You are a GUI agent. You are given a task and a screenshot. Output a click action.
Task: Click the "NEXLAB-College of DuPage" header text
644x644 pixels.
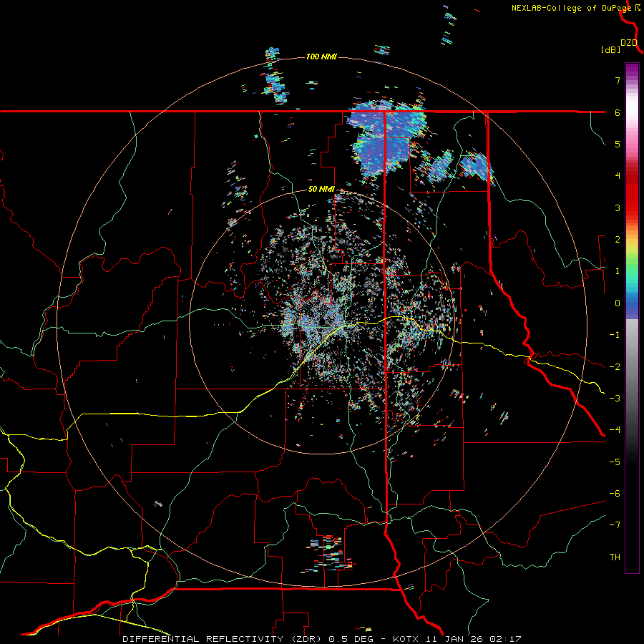[x=571, y=8]
